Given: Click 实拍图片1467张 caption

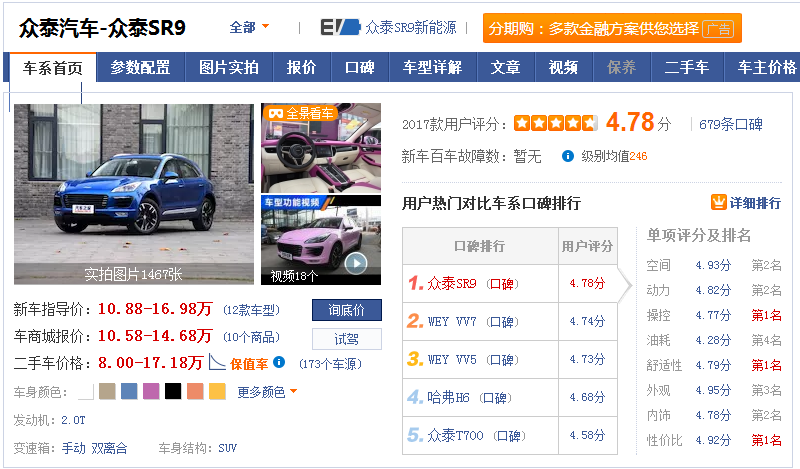Looking at the screenshot, I should [x=133, y=275].
